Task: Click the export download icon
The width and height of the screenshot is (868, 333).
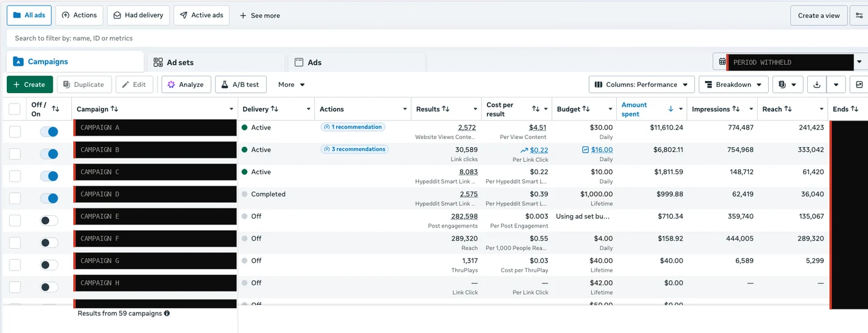Action: point(817,84)
